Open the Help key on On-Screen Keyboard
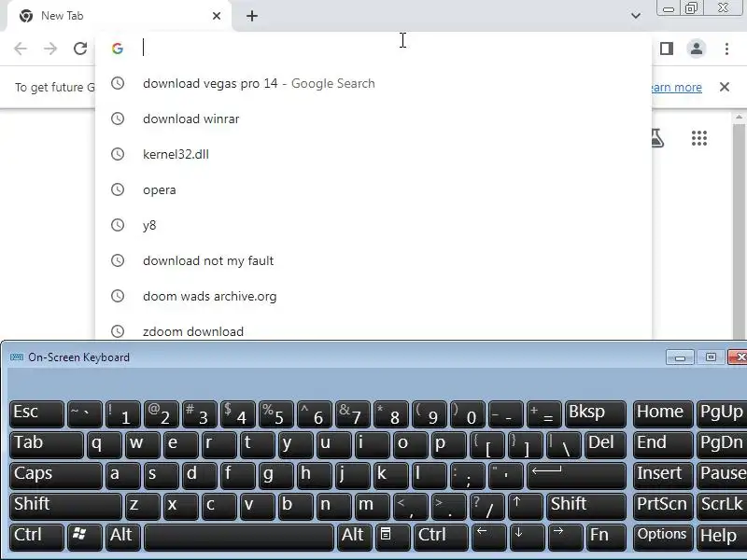The image size is (747, 560). pos(722,538)
